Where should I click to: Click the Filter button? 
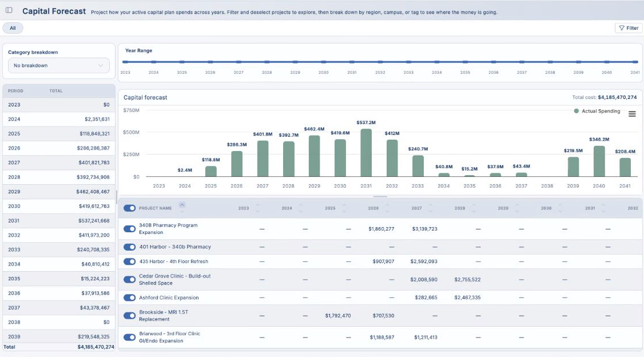pos(629,28)
